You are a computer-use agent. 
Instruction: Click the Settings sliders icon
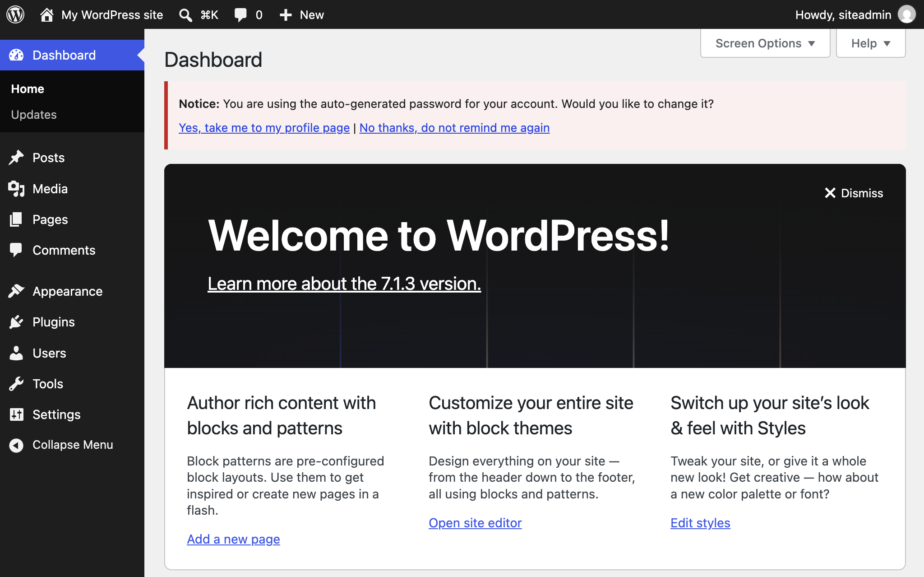click(x=16, y=414)
